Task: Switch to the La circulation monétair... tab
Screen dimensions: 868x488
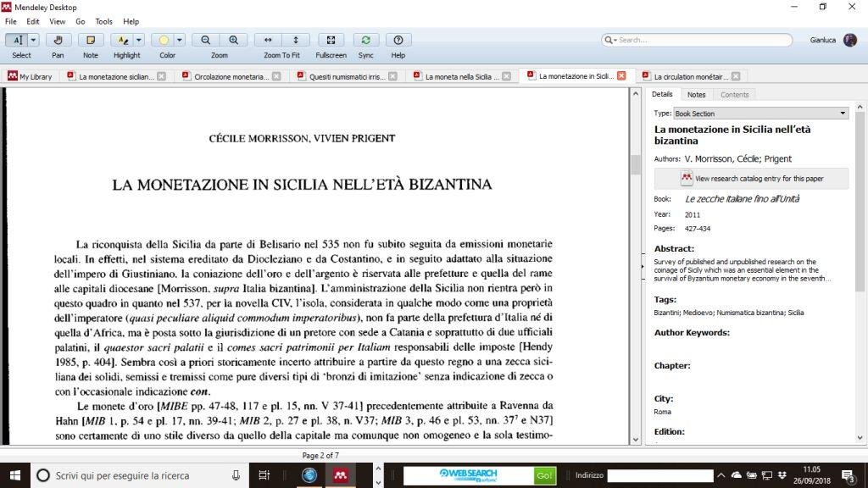Action: coord(690,76)
